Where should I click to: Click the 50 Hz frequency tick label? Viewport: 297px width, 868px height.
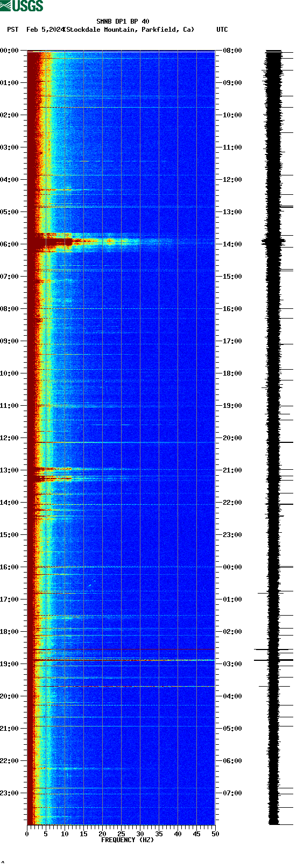215,834
